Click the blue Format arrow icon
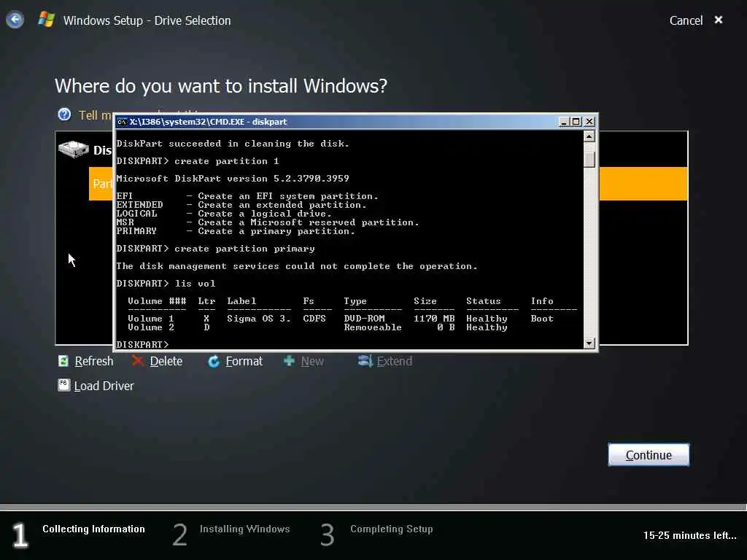 click(214, 362)
